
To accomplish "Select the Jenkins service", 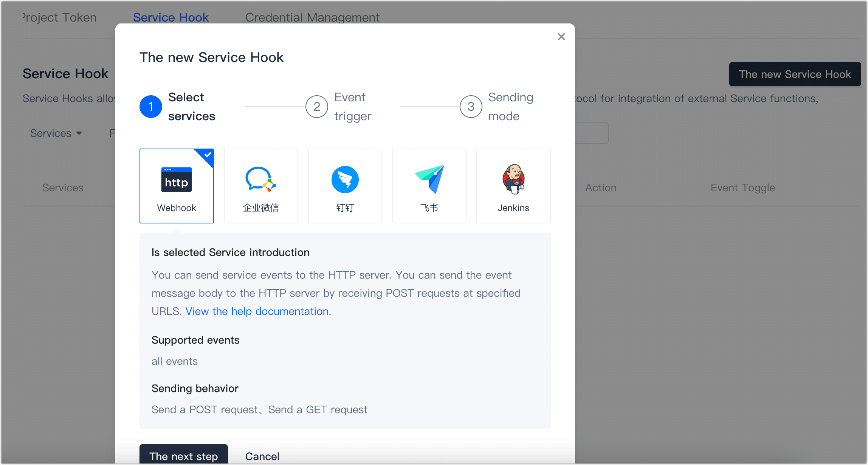I will tap(513, 186).
